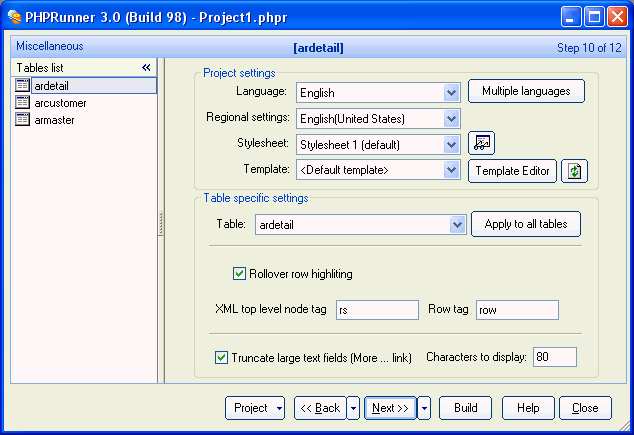Open the Project button dropdown menu
Viewport: 634px width, 435px height.
pyautogui.click(x=279, y=408)
